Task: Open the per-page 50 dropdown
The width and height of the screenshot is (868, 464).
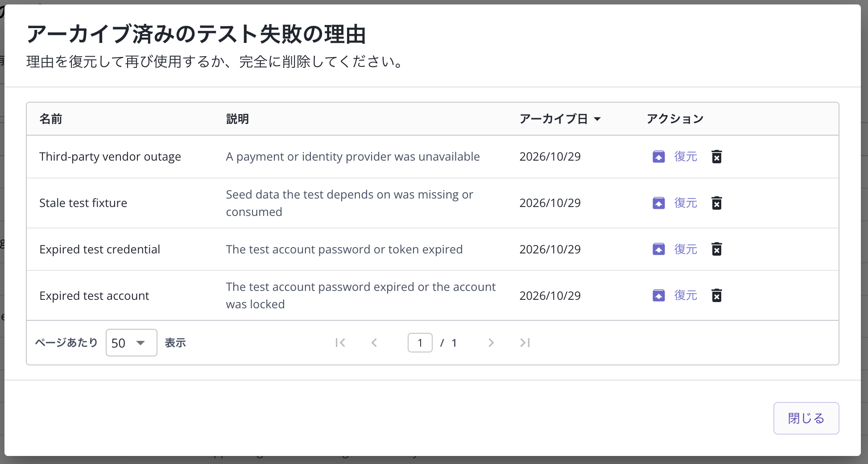Action: pyautogui.click(x=131, y=343)
